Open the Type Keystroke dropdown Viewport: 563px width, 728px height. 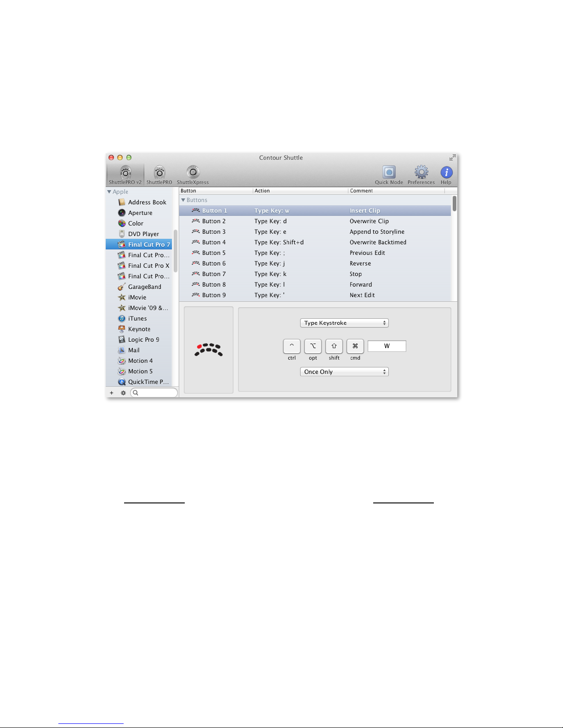(344, 323)
